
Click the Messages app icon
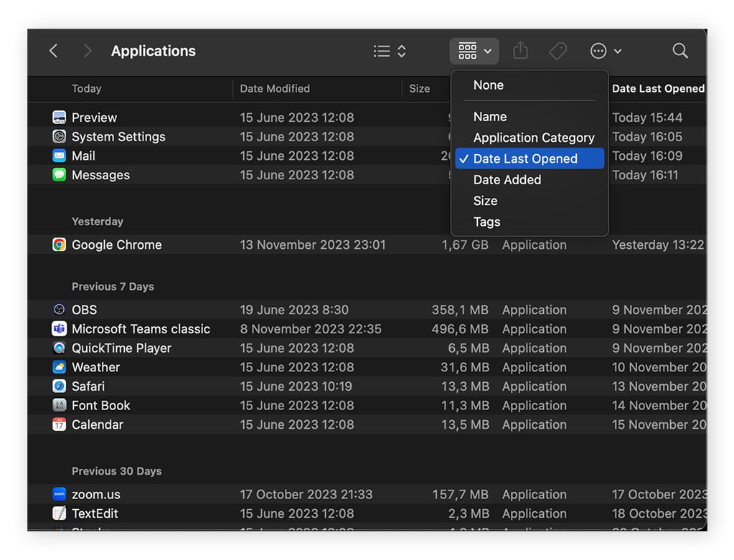[x=59, y=175]
